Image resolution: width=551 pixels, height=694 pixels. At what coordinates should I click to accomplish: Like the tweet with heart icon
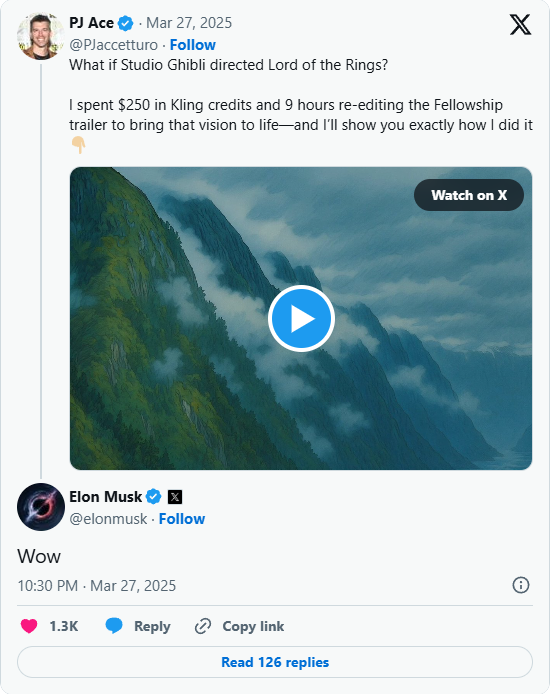click(29, 626)
